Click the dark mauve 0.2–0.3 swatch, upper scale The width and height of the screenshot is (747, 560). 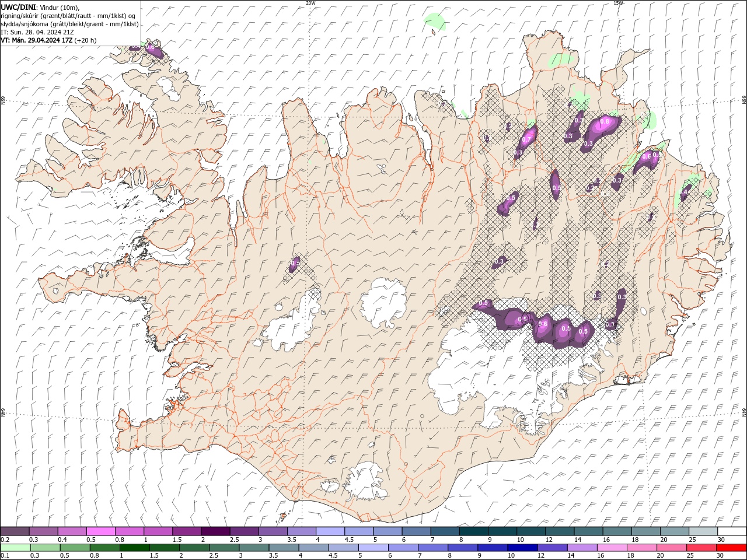pos(15,531)
